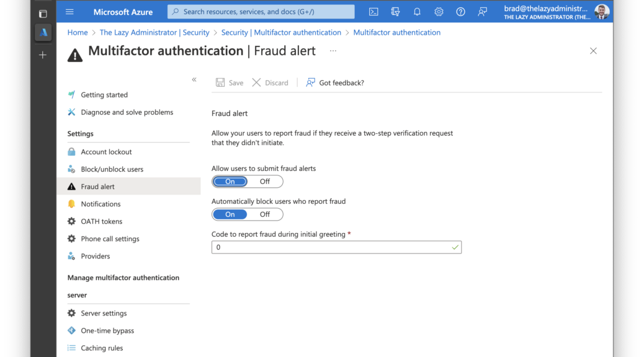Open the portal settings gear icon
This screenshot has height=357, width=644.
439,12
